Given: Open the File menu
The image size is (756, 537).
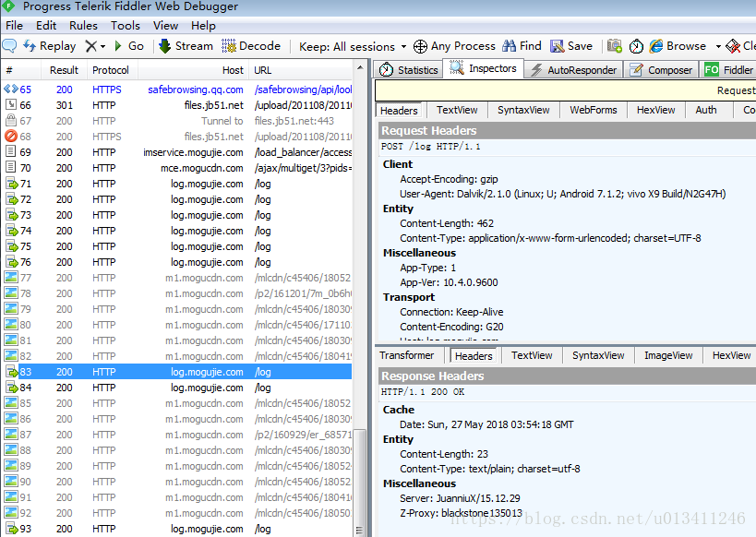Looking at the screenshot, I should click(14, 26).
